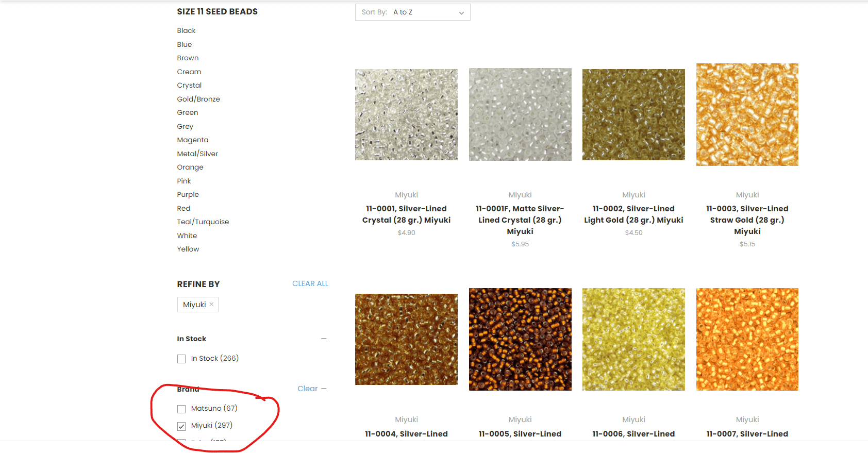Check the Matsuno (67) brand checkbox
Screen dimensions: 868x453
[x=181, y=409]
